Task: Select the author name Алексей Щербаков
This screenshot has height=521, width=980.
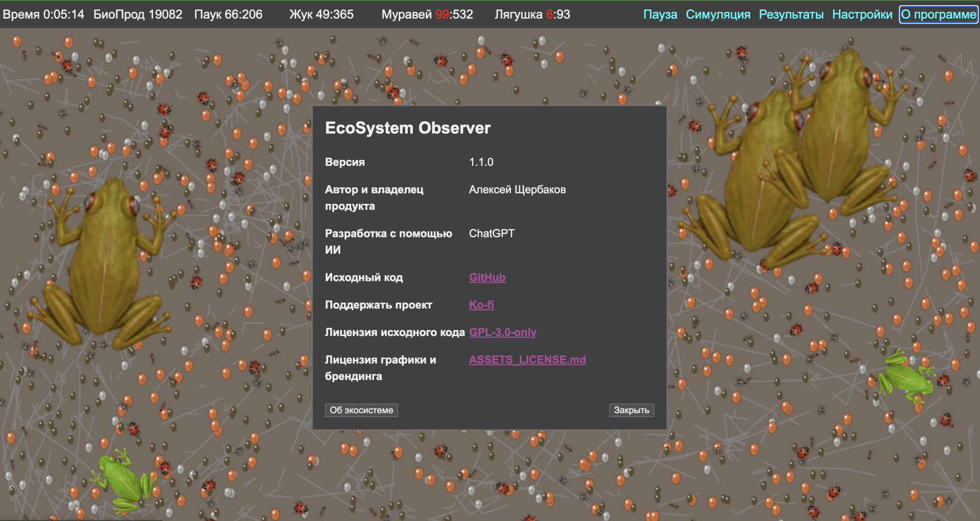Action: click(x=518, y=190)
